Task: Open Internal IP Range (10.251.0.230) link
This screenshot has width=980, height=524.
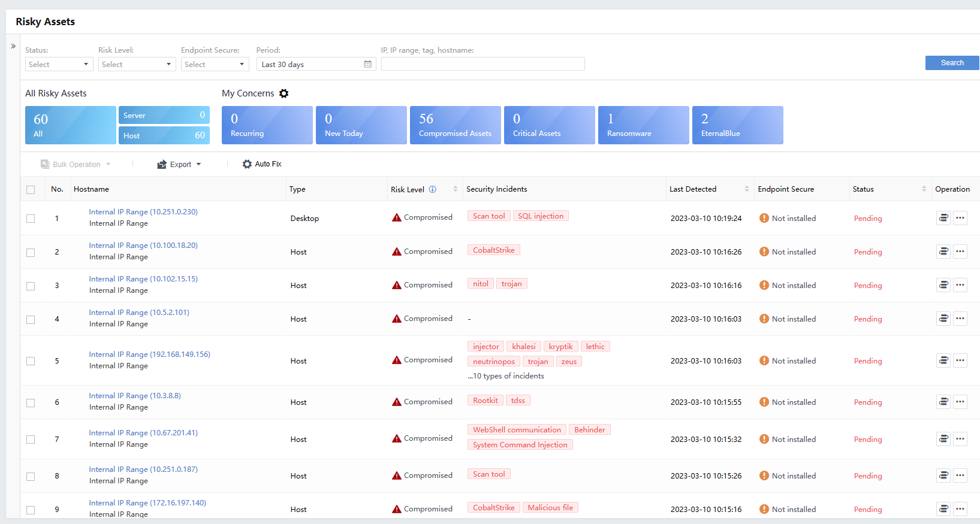Action: pyautogui.click(x=143, y=212)
